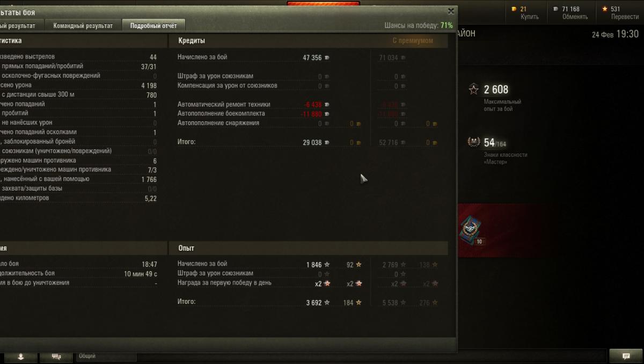
Task: Click Обменять to exchange credits
Action: point(575,17)
